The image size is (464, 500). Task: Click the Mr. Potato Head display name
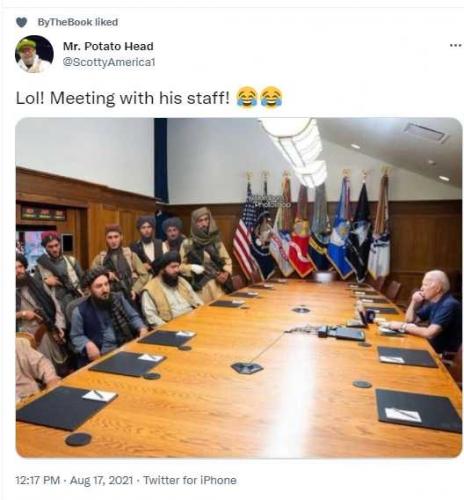pos(108,46)
